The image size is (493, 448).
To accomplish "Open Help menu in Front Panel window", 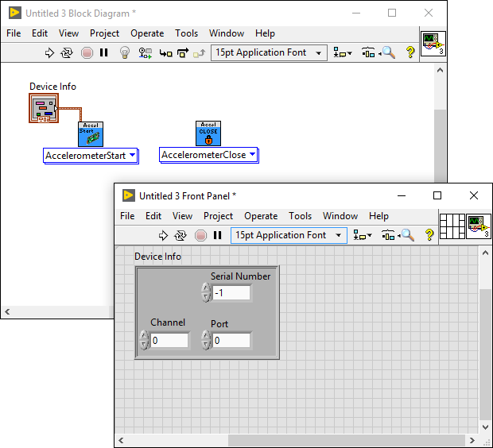I will tap(378, 216).
